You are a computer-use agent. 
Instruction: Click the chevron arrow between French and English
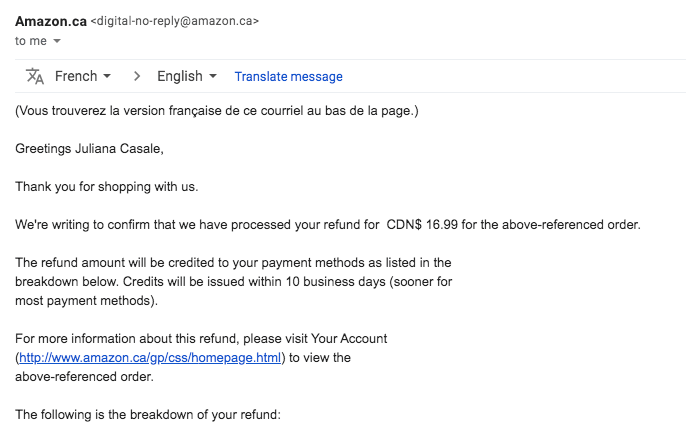pos(137,77)
